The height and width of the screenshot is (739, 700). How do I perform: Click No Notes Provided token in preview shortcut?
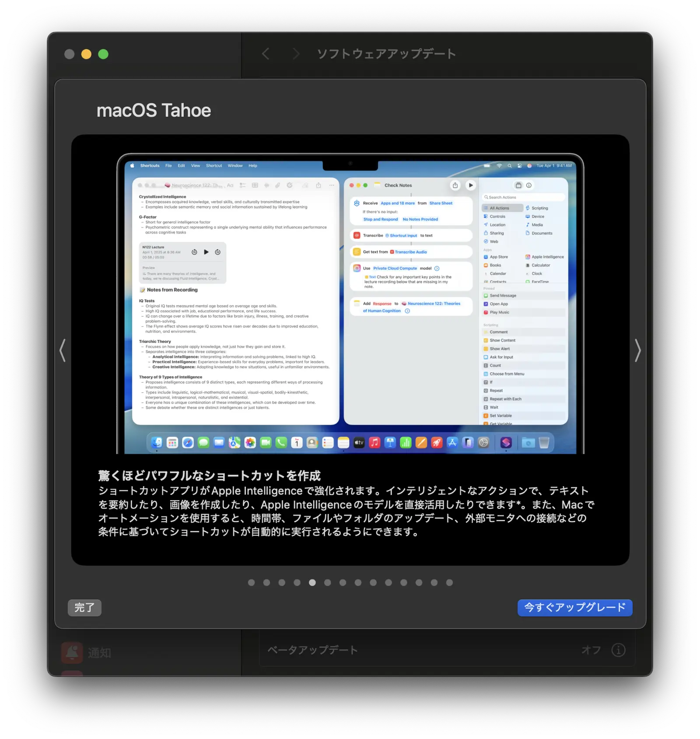coord(420,220)
